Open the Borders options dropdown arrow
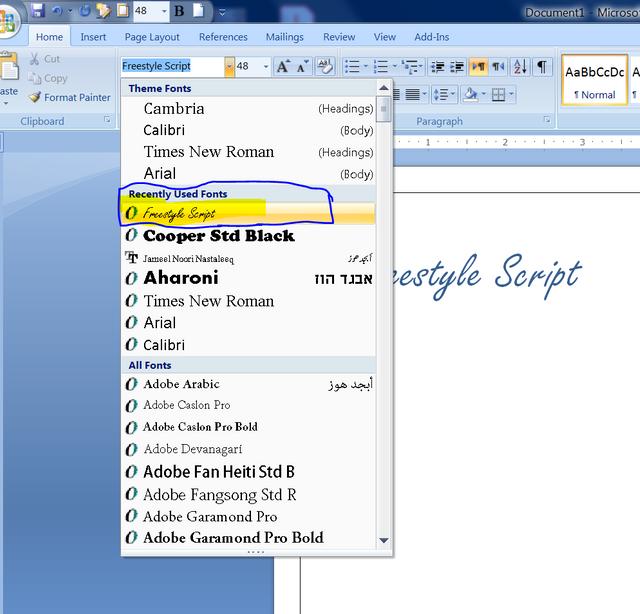 click(x=512, y=95)
